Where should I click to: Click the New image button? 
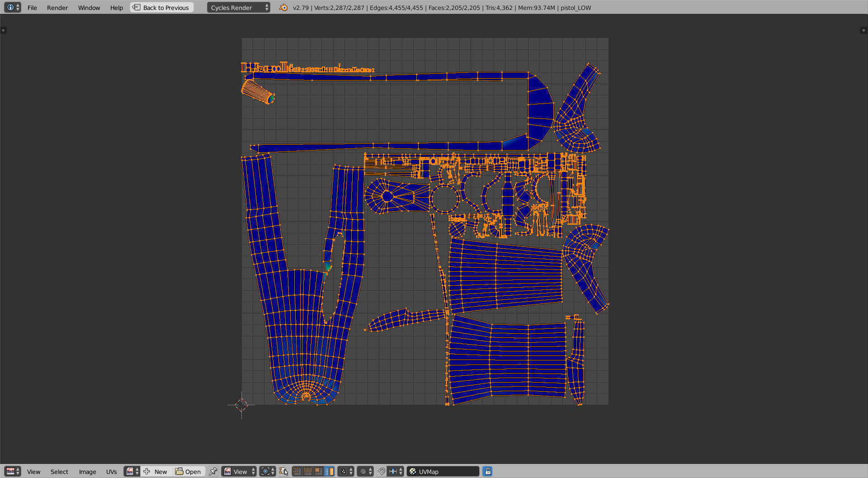tap(156, 471)
